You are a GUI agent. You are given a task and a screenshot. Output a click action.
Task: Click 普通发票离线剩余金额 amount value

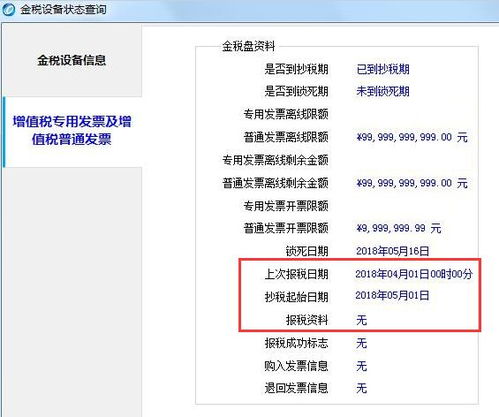pos(412,183)
